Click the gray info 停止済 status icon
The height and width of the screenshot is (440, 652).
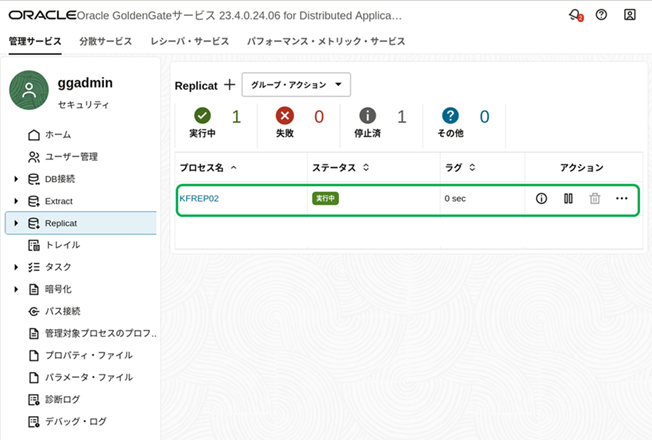point(368,116)
